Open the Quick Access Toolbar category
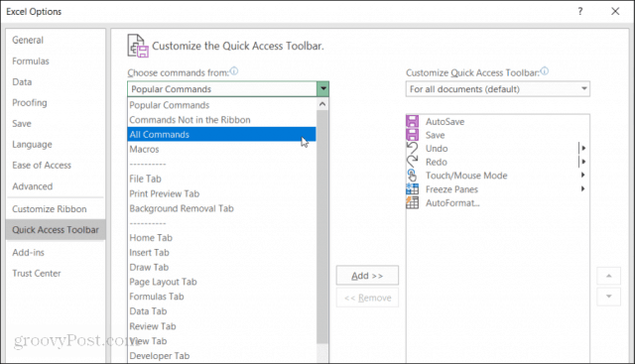The height and width of the screenshot is (364, 635). [56, 229]
